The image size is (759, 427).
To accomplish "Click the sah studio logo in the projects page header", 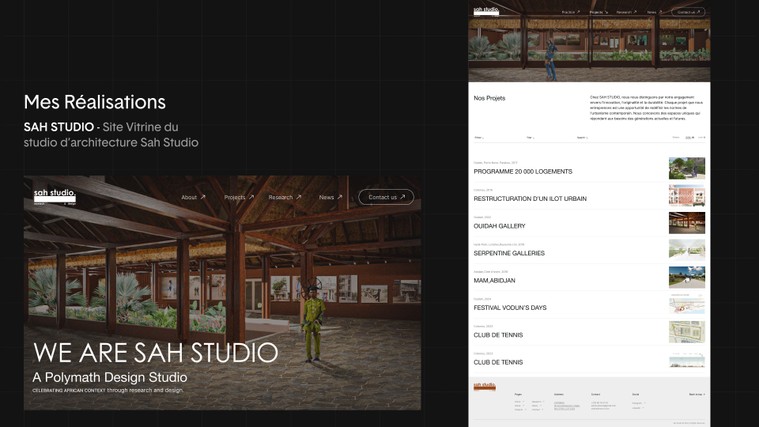I will (485, 11).
